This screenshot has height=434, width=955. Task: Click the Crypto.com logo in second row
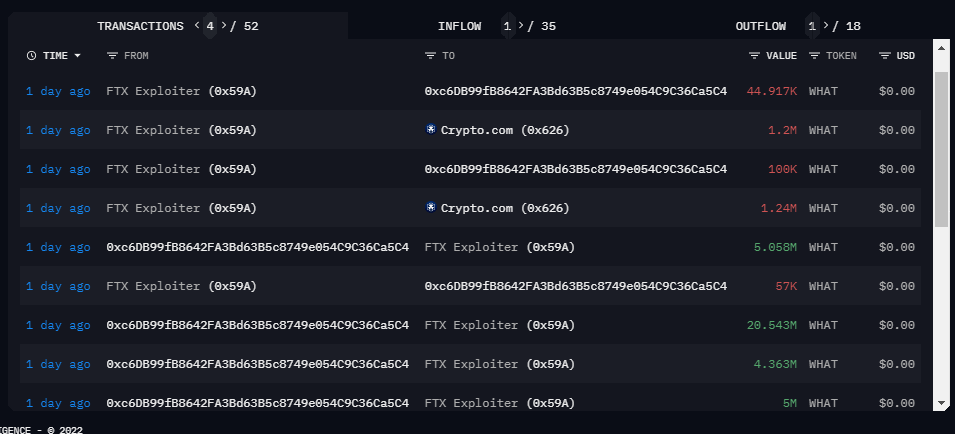click(x=431, y=130)
